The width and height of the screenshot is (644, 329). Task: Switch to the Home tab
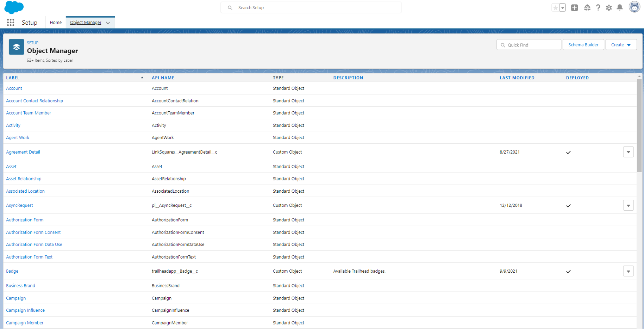tap(56, 23)
